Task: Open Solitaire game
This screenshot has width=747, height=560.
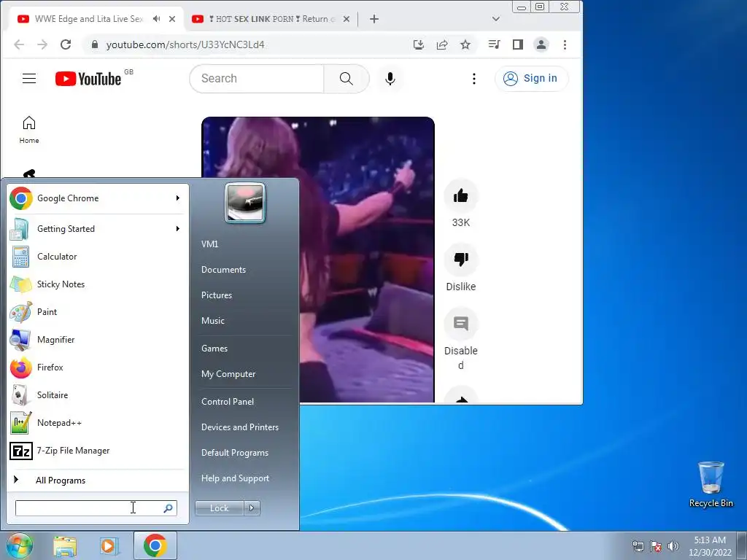Action: (x=98, y=394)
